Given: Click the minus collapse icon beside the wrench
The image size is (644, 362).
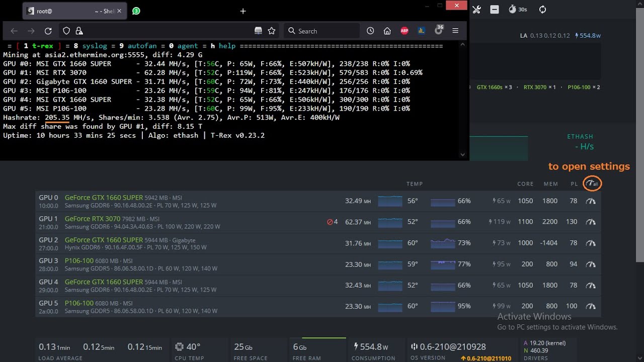Looking at the screenshot, I should (495, 10).
